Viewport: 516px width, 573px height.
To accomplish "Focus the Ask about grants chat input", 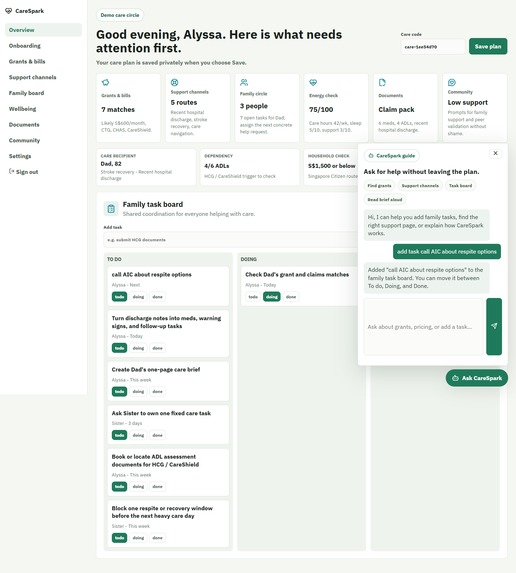I will (x=424, y=327).
